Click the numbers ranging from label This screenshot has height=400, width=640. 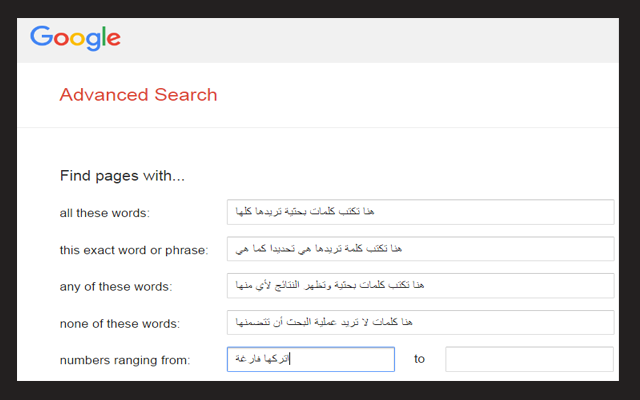point(124,359)
